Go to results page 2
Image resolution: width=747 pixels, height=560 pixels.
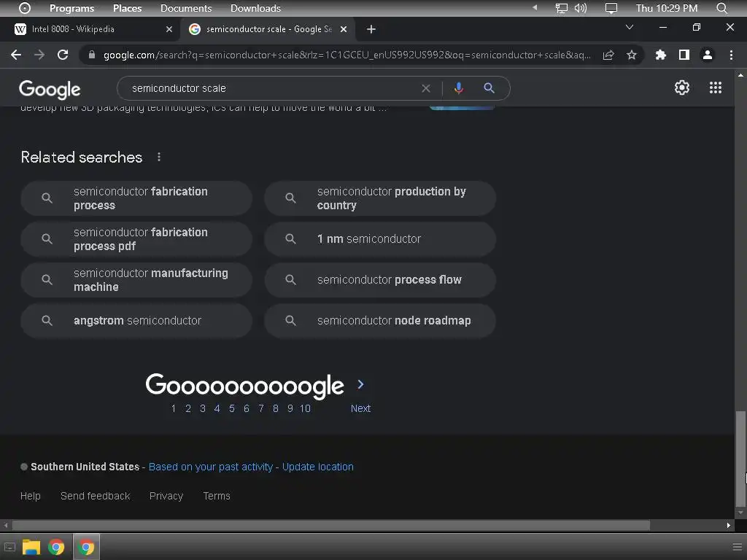[188, 408]
